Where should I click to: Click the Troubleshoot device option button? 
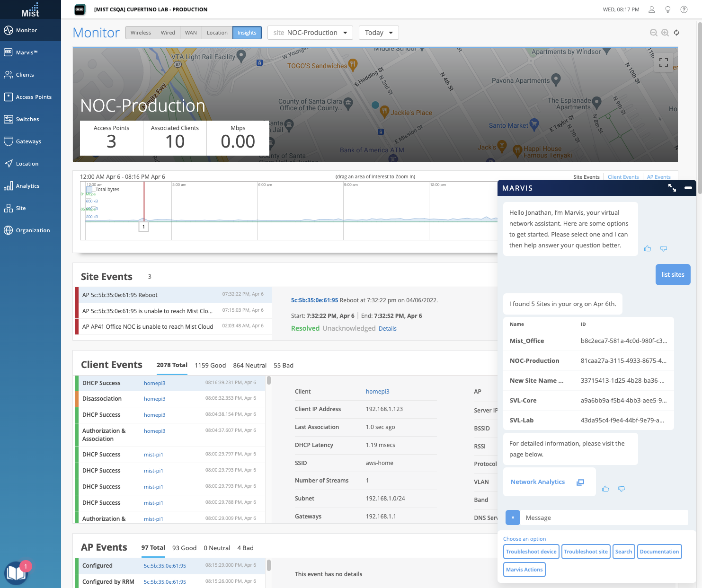click(531, 552)
